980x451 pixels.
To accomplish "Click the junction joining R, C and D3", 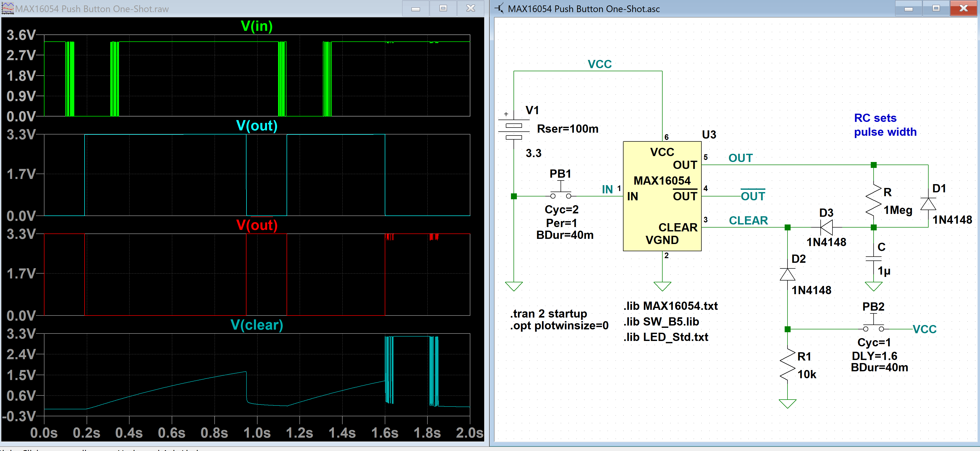I will pos(874,228).
